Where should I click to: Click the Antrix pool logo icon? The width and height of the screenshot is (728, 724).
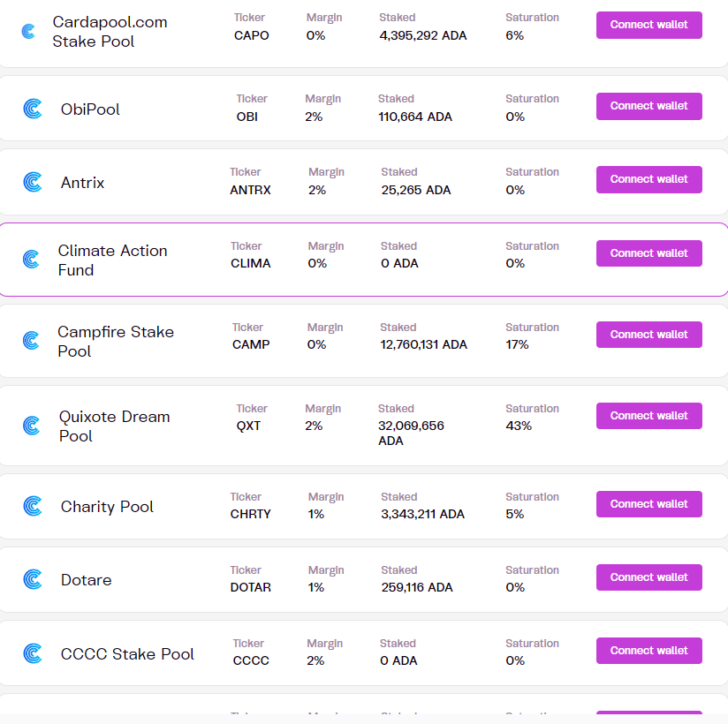coord(32,182)
